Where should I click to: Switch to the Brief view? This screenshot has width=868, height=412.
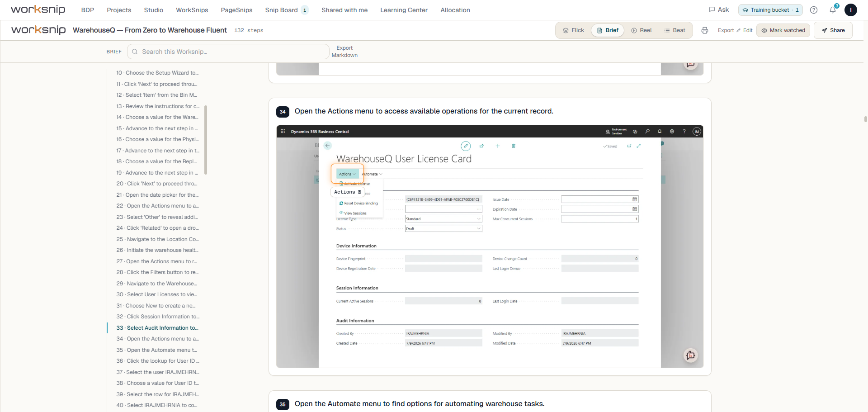(608, 30)
